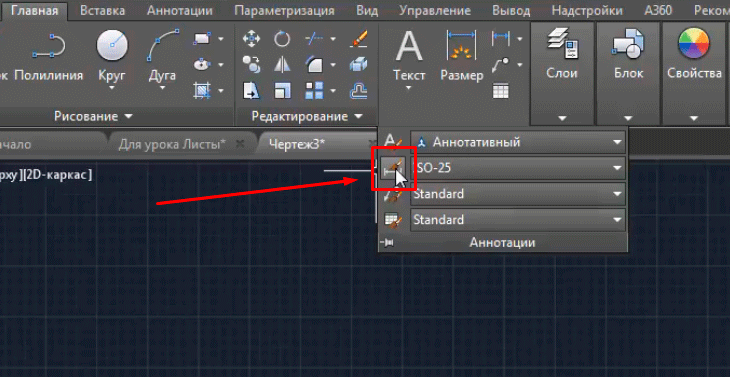Insert a Table from annotation panel
The width and height of the screenshot is (730, 377).
tap(500, 90)
